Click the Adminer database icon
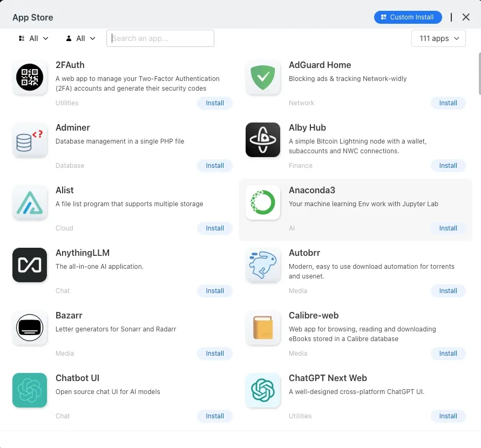This screenshot has height=448, width=481. click(x=30, y=140)
